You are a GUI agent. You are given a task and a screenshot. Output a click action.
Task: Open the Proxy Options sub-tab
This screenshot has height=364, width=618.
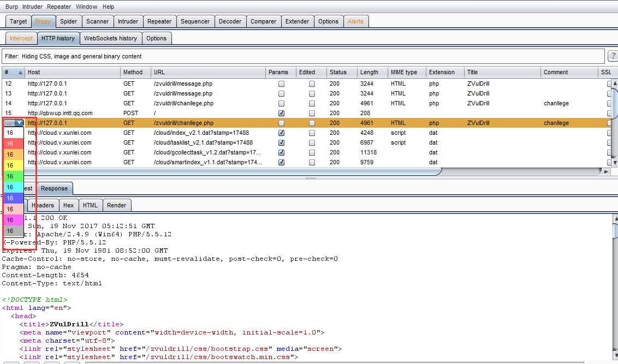[157, 38]
